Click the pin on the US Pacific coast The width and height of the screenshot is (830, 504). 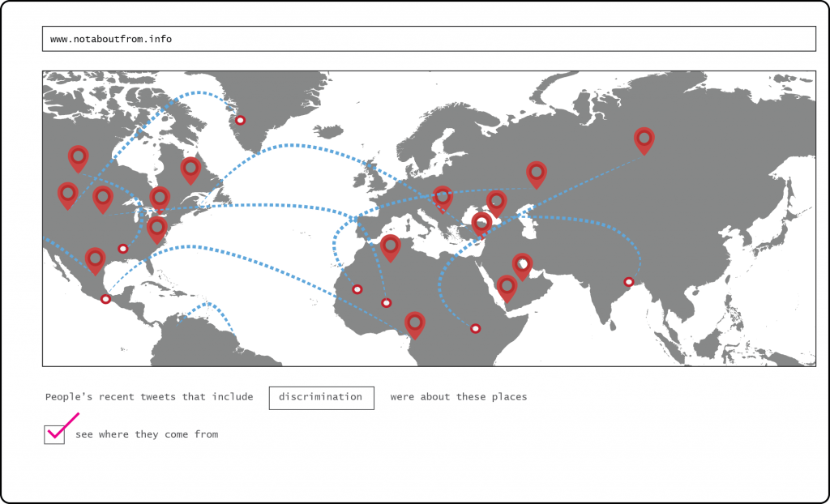[68, 195]
